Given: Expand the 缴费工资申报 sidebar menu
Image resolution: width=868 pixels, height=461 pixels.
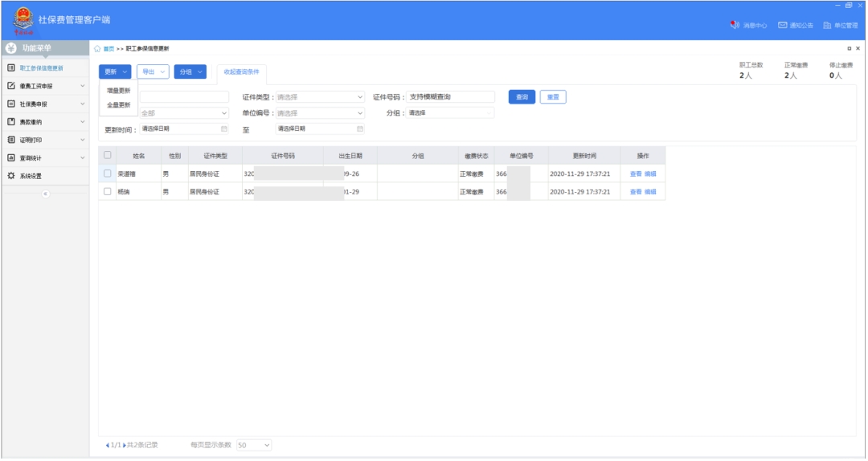Looking at the screenshot, I should (x=44, y=86).
